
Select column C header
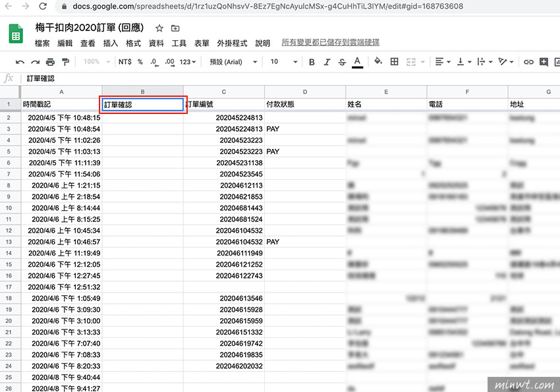coord(223,92)
